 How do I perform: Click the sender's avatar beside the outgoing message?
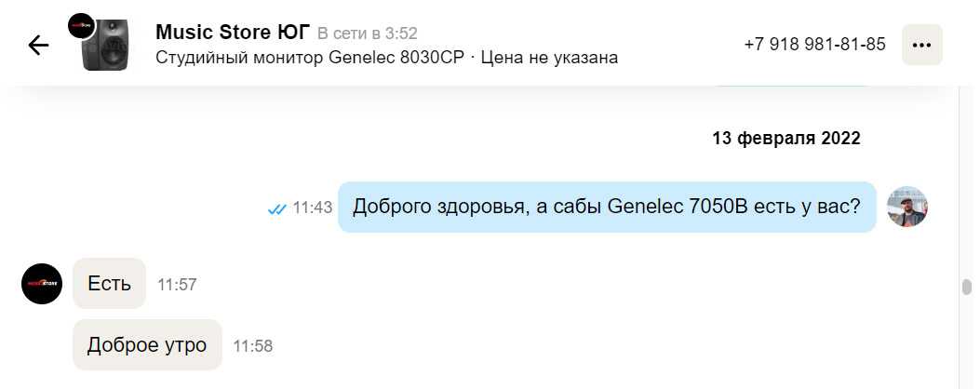[x=908, y=208]
